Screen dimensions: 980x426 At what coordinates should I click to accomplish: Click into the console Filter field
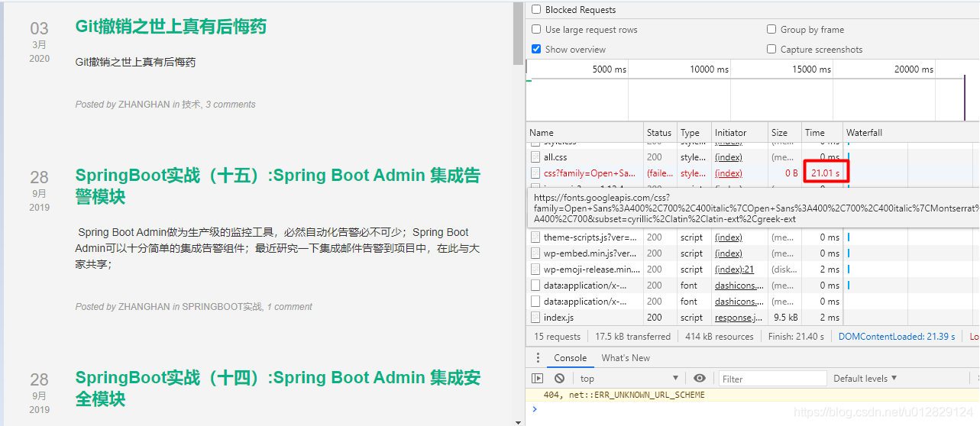(x=773, y=379)
